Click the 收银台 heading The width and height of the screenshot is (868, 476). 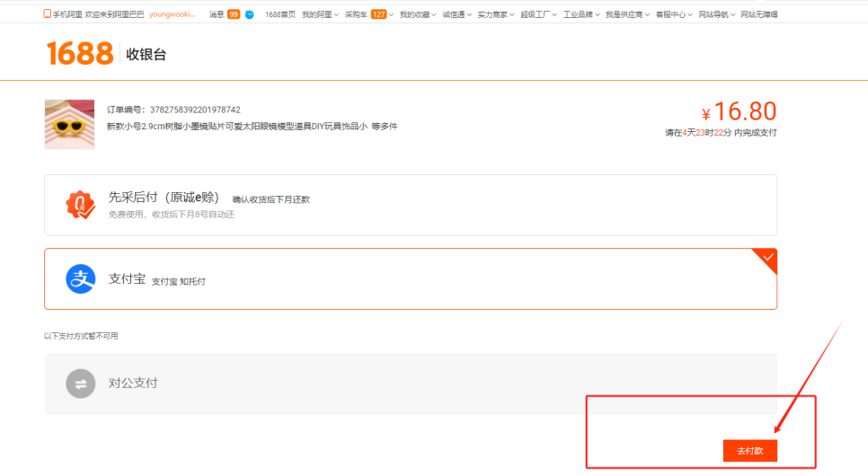click(146, 54)
